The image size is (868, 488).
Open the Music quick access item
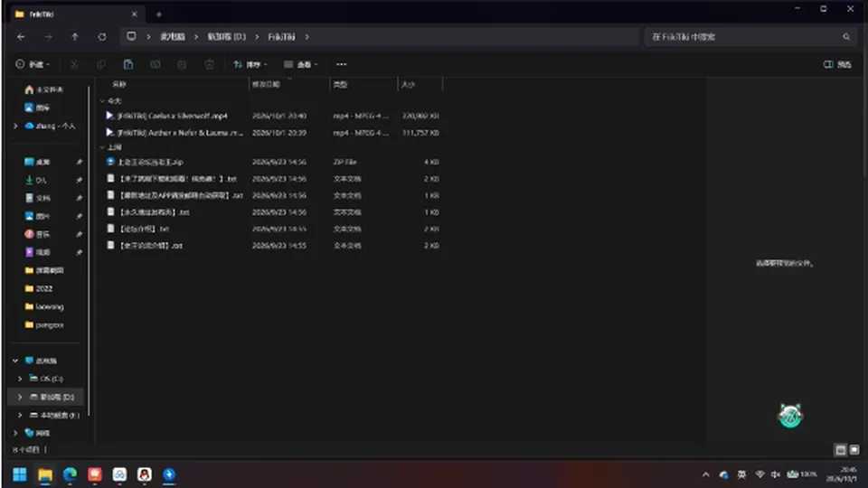[37, 234]
